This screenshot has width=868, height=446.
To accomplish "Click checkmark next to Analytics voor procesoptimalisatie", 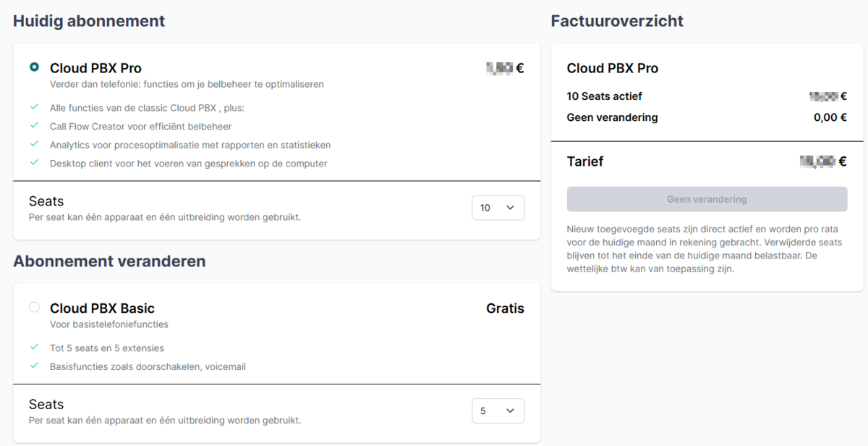I will (34, 144).
